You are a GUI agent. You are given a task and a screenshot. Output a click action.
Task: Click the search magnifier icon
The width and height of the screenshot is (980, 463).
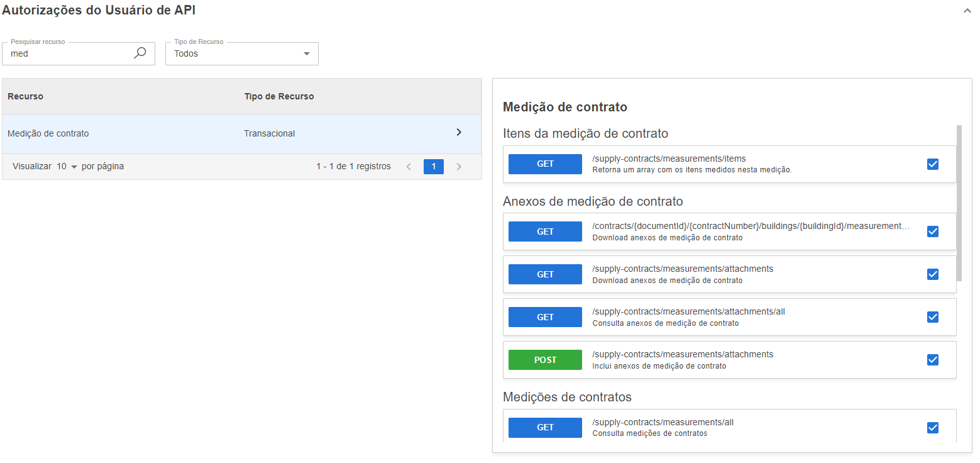[x=140, y=53]
